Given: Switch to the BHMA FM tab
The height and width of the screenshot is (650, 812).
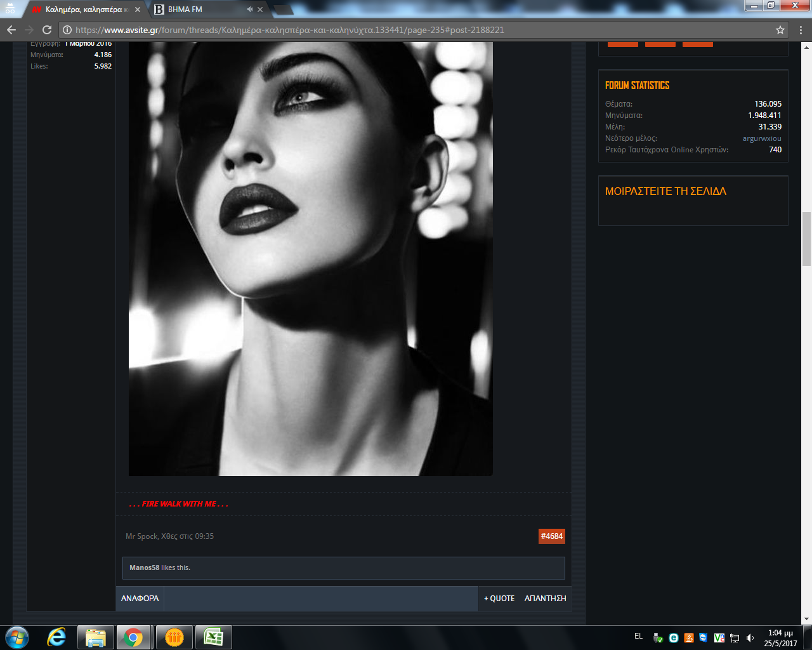Looking at the screenshot, I should [197, 10].
